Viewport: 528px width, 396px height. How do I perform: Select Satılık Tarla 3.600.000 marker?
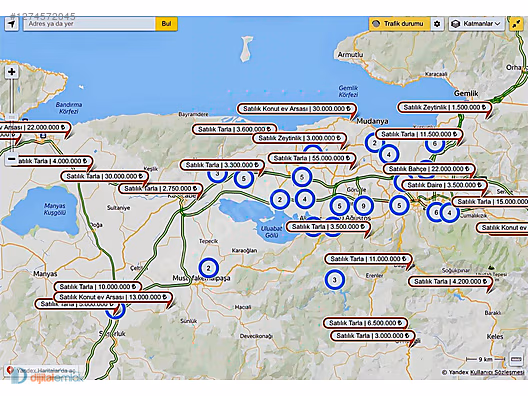click(234, 129)
